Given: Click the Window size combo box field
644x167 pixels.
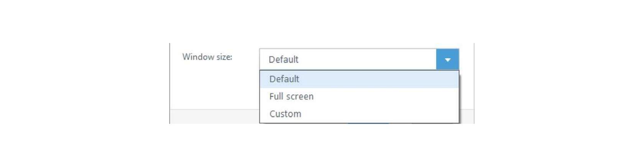Looking at the screenshot, I should tap(359, 59).
